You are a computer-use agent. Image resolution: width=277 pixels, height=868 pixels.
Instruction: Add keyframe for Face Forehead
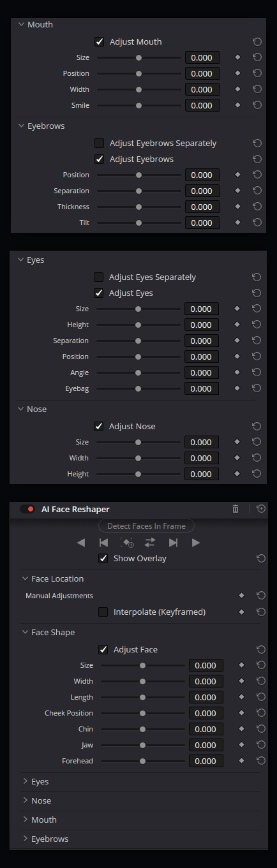(241, 761)
